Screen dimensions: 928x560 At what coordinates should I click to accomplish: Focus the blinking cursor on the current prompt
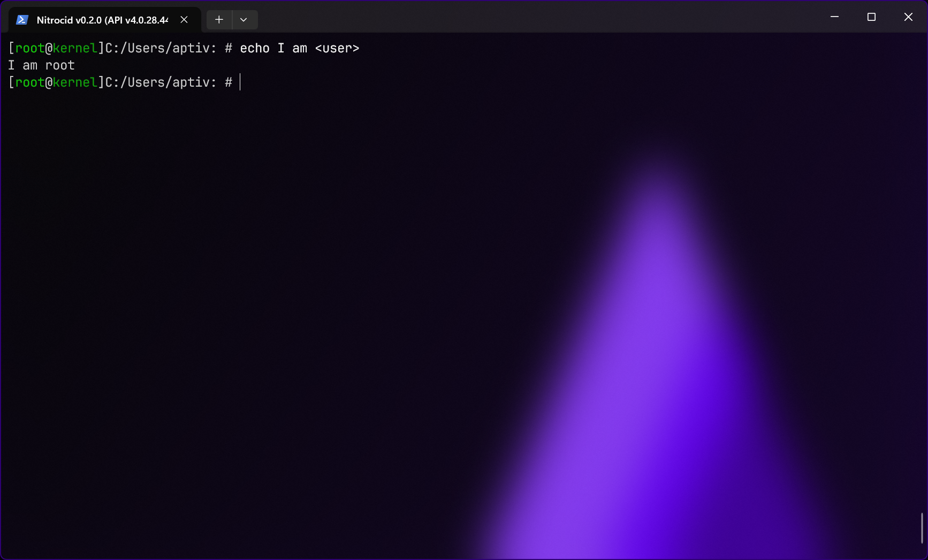tap(240, 82)
